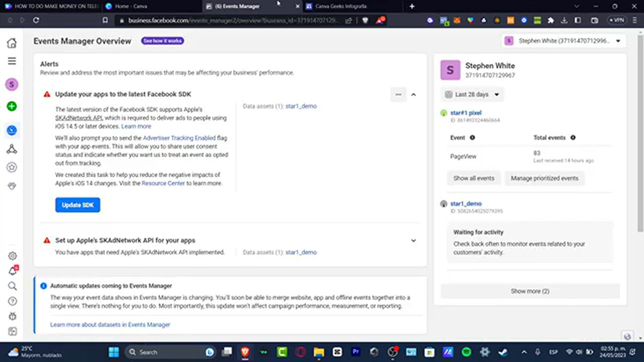Open the notifications bell in sidebar
Image resolution: width=644 pixels, height=362 pixels.
13,271
